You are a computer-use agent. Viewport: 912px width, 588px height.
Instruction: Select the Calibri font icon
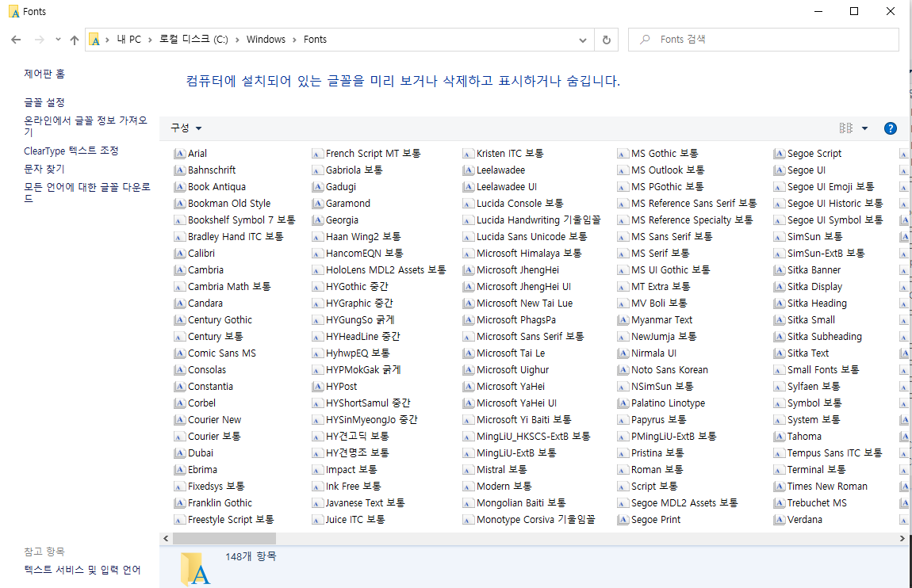pos(180,254)
